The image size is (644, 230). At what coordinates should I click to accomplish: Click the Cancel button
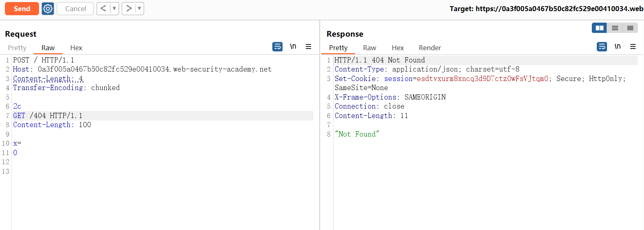75,9
